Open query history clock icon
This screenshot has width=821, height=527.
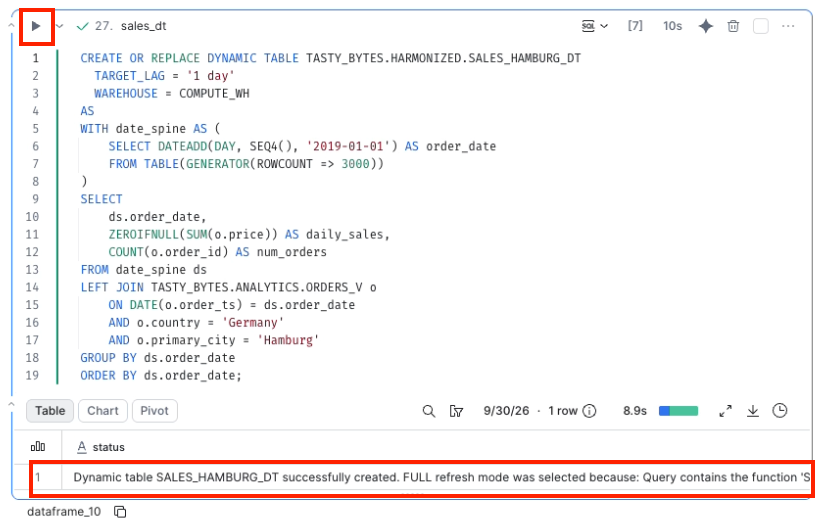780,411
